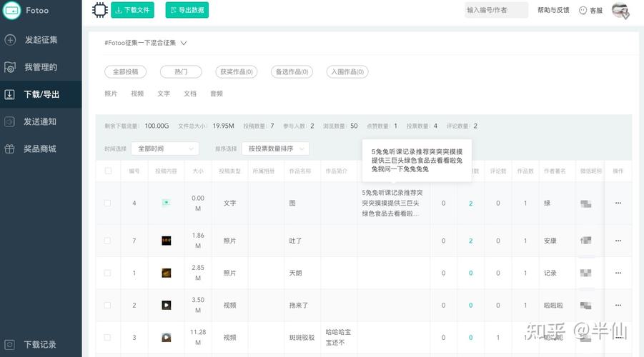Click the 下载文件 button

pyautogui.click(x=133, y=10)
